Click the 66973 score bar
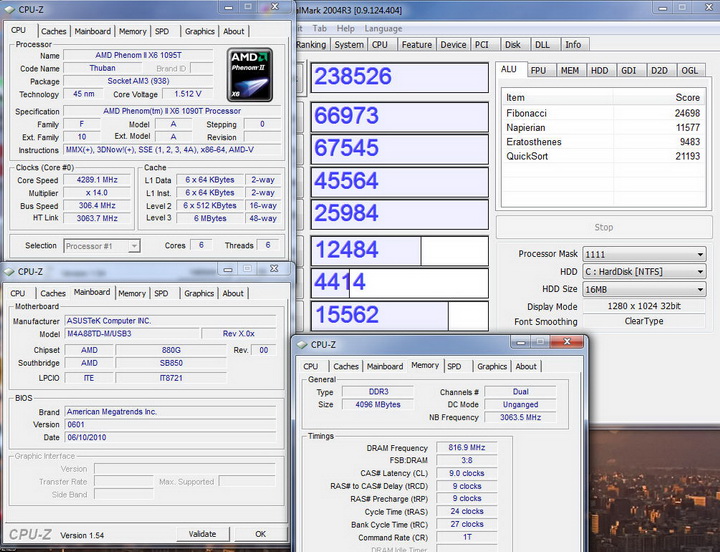 pos(399,116)
